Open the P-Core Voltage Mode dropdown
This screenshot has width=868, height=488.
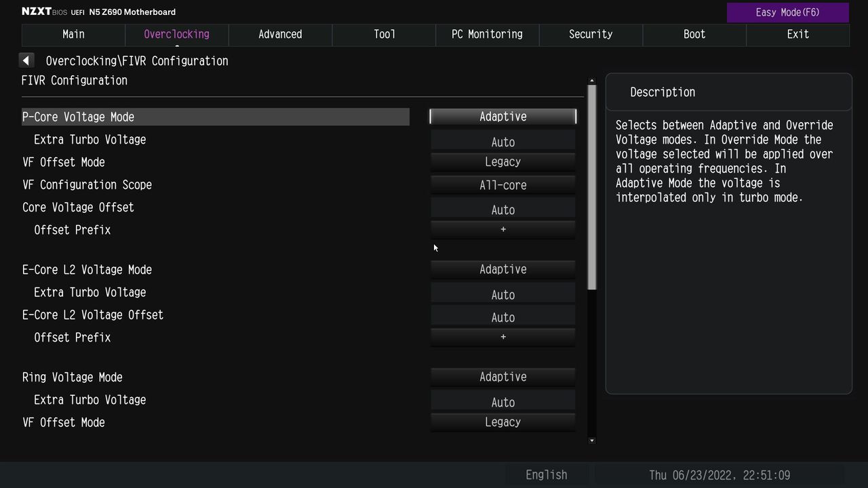tap(502, 117)
